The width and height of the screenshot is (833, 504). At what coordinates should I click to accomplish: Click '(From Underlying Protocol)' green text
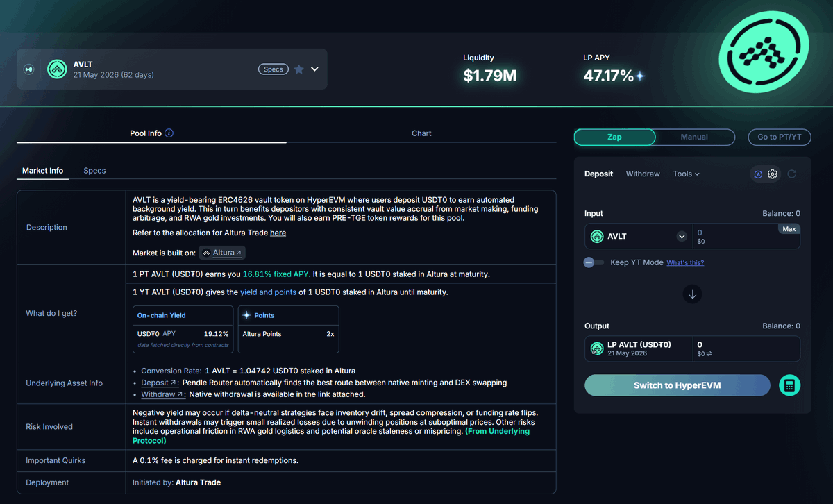pos(331,436)
